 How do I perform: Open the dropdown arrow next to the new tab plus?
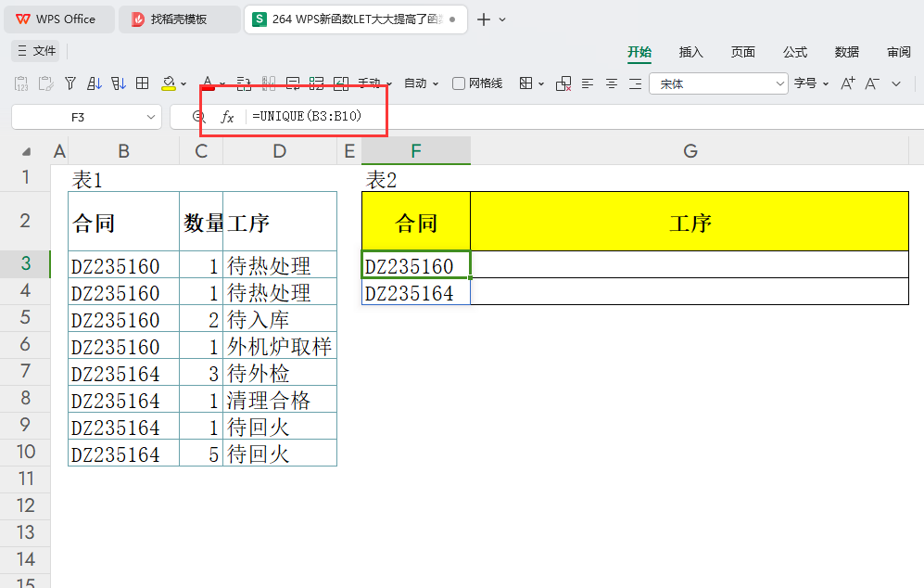click(502, 19)
